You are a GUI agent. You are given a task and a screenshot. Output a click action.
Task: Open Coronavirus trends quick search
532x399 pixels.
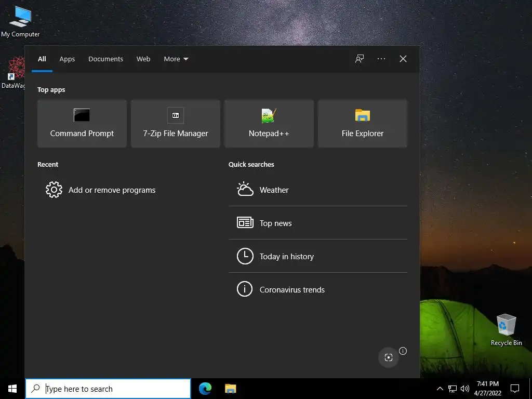318,289
